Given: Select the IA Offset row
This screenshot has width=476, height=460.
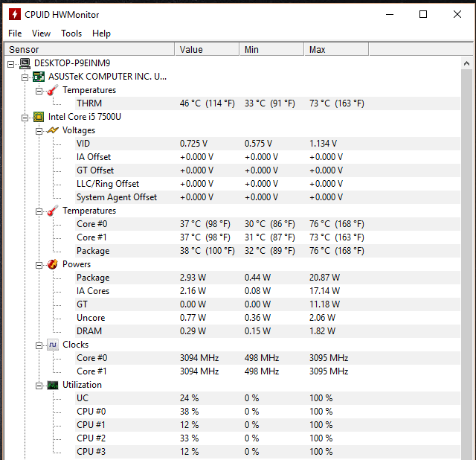Looking at the screenshot, I should point(268,157).
